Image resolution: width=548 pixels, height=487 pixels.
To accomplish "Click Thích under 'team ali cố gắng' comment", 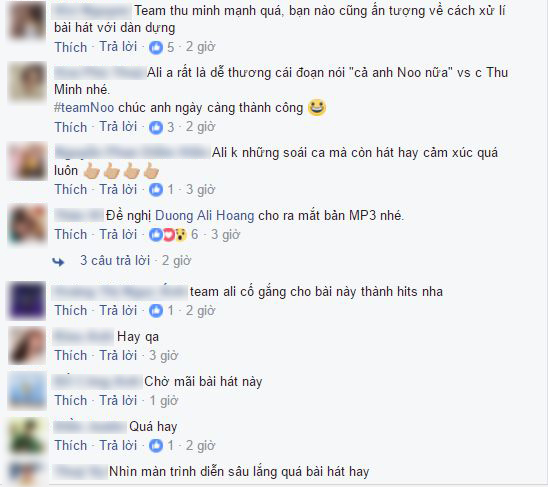I will (x=71, y=310).
